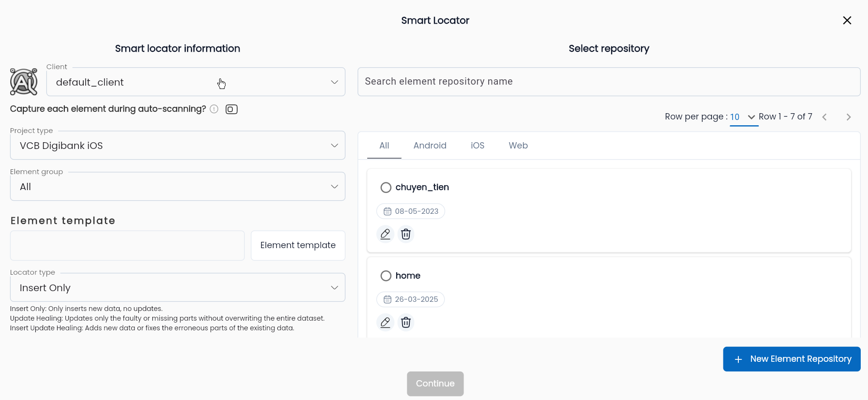The image size is (868, 400).
Task: Expand the Project type dropdown VCB Digibank iOS
Action: (x=178, y=145)
